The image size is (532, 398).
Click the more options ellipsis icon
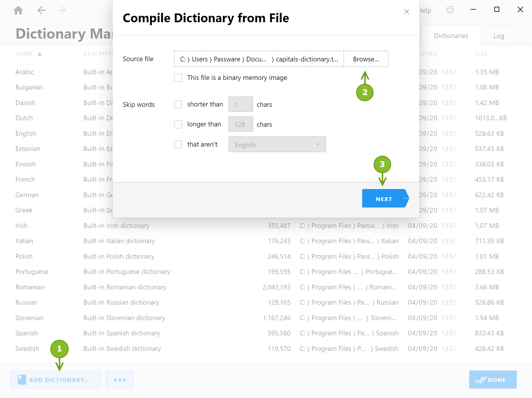click(x=120, y=379)
